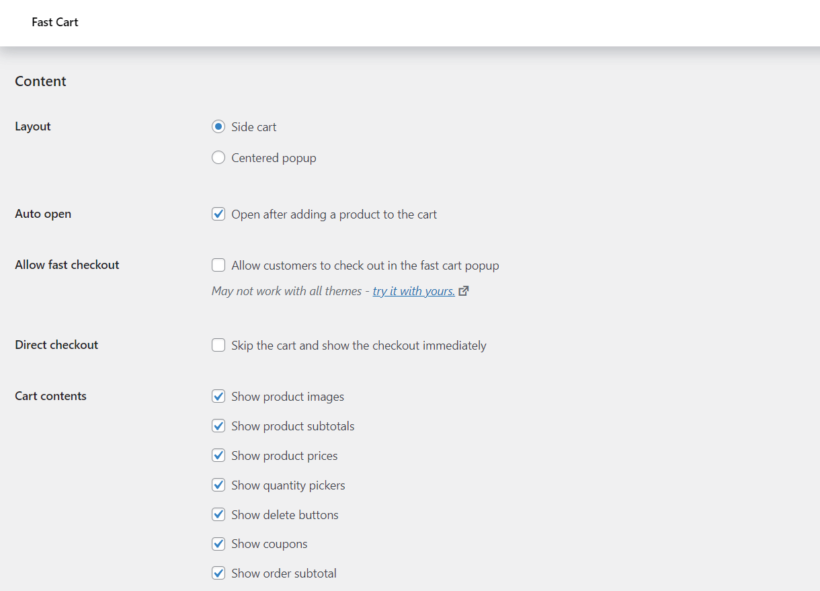Uncheck 'Show product images'
The width and height of the screenshot is (820, 591).
tap(218, 396)
